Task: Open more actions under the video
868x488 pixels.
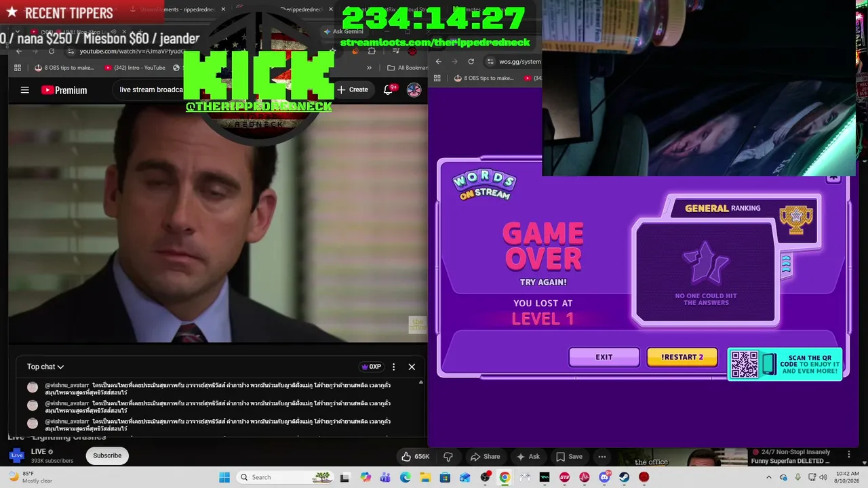Action: click(602, 456)
